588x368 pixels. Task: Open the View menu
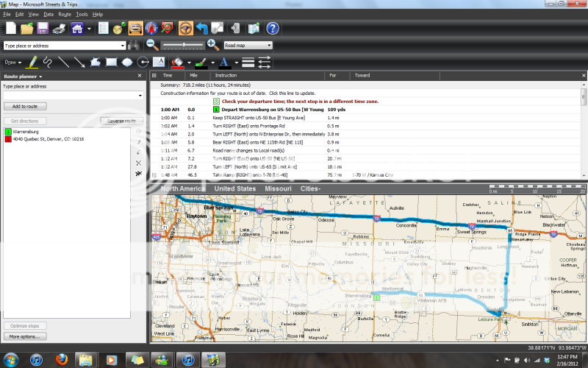coord(33,14)
